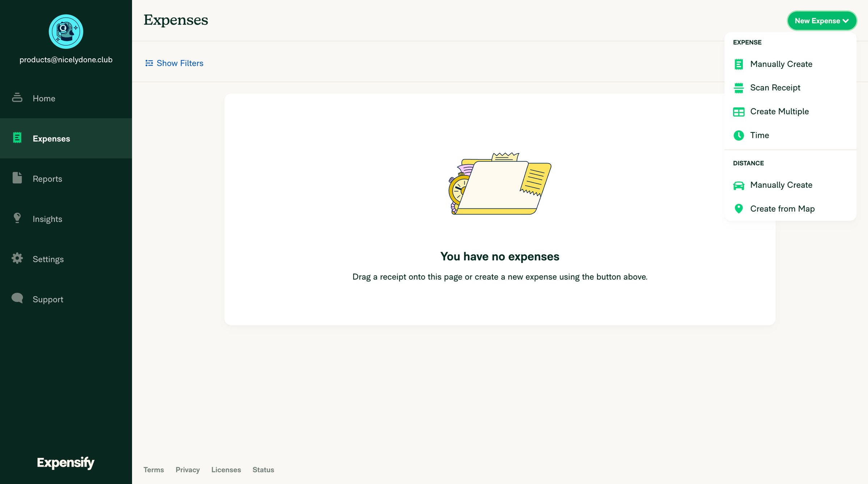Click the Expensify logo in sidebar

point(65,462)
